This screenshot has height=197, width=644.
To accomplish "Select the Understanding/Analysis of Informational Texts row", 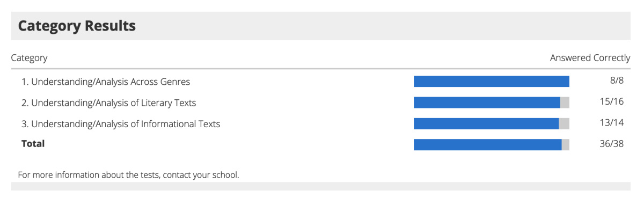I will (x=320, y=123).
